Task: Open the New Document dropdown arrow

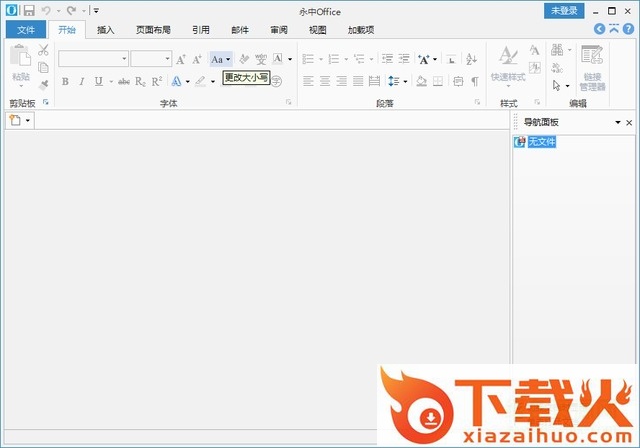Action: 28,120
